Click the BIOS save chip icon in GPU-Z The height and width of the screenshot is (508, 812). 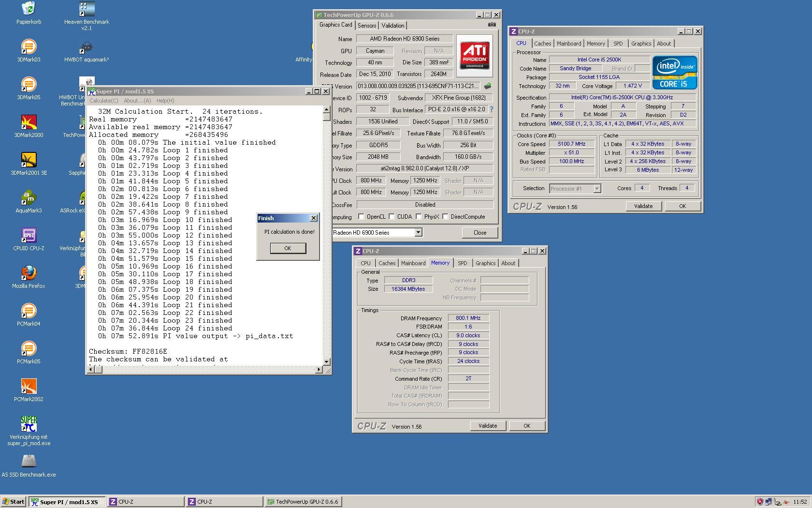pos(488,86)
